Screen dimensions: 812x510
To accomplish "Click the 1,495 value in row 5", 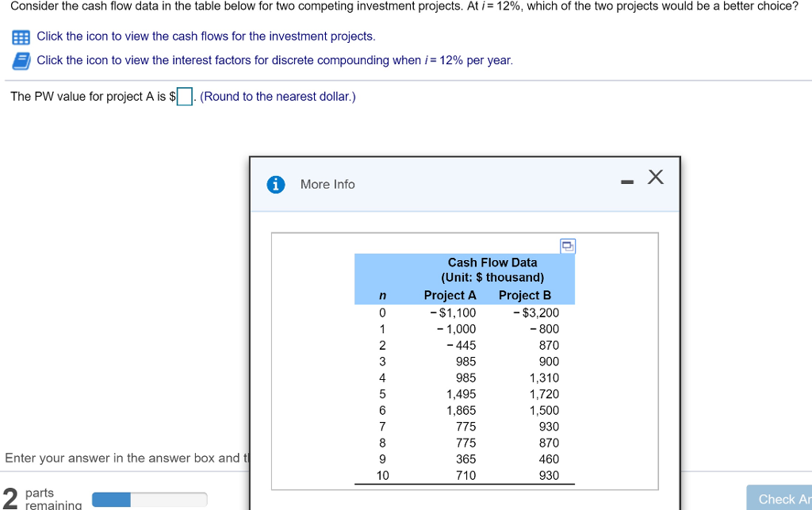I will click(462, 394).
